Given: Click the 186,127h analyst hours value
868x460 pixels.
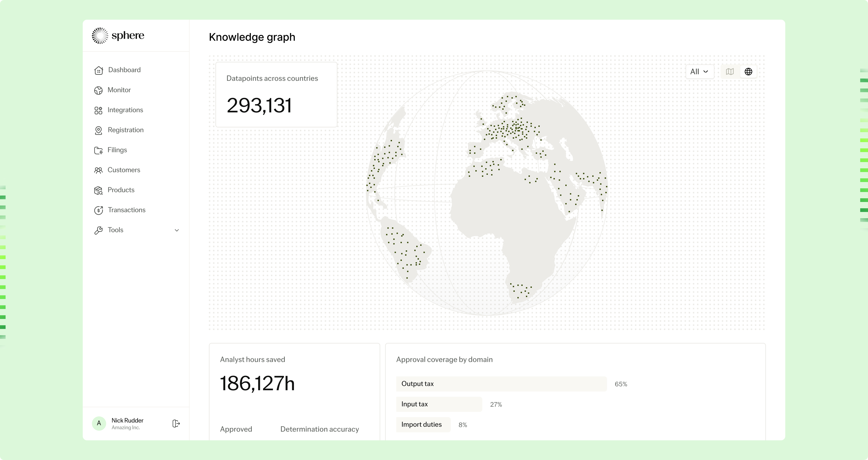Looking at the screenshot, I should pyautogui.click(x=257, y=384).
